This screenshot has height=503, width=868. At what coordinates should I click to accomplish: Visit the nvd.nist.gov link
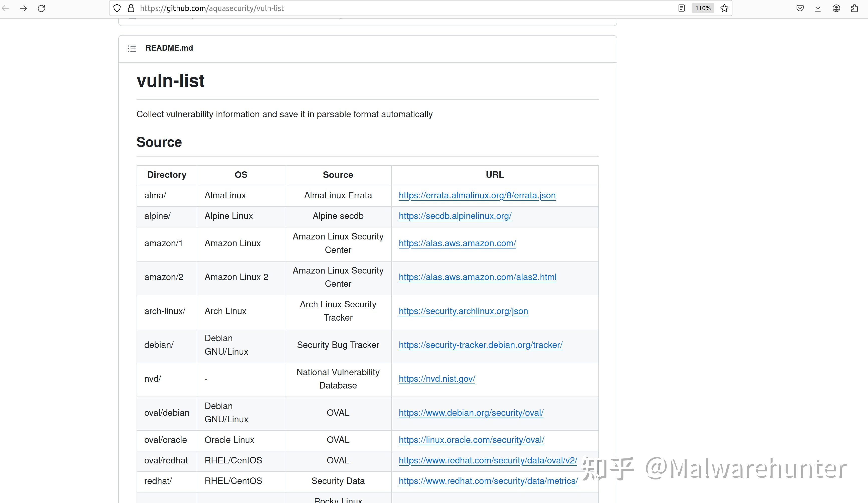pos(437,379)
